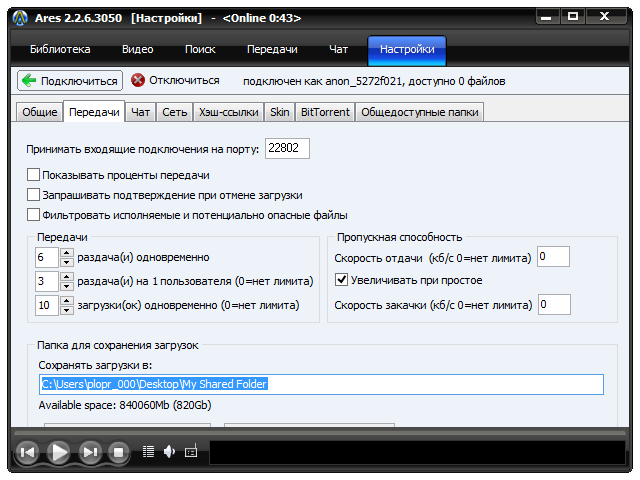Click the download folder path field

pos(321,384)
